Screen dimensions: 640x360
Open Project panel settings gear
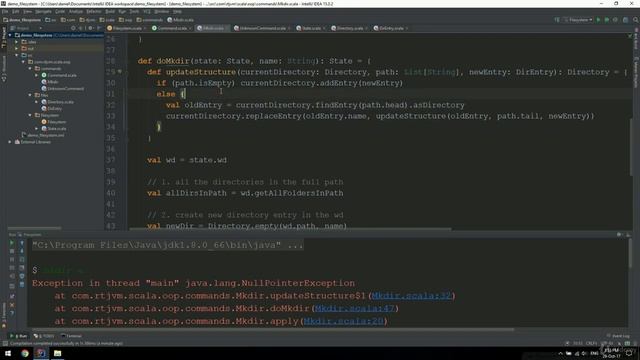coord(91,28)
